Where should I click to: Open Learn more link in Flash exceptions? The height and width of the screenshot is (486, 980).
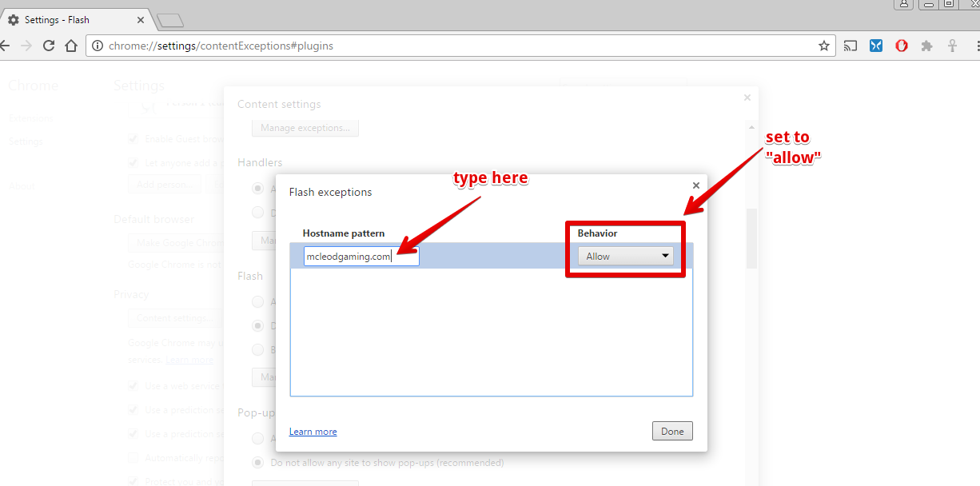[313, 432]
